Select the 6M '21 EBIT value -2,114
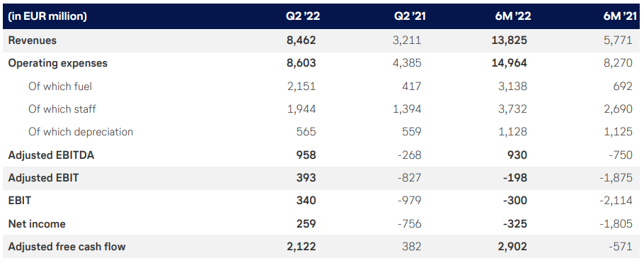 coord(617,201)
